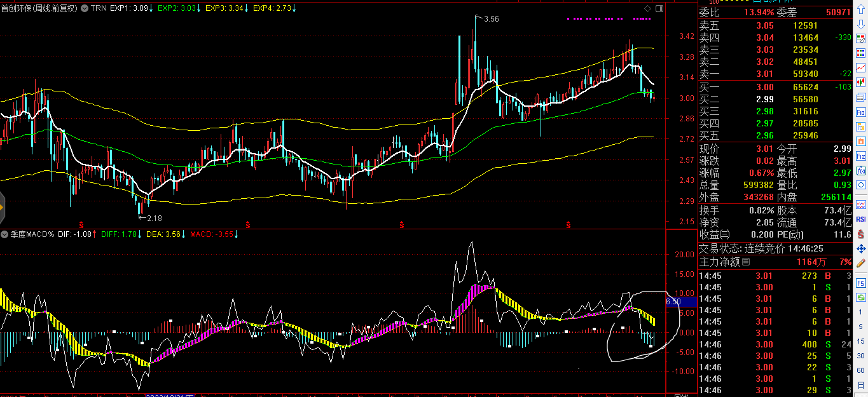The image size is (868, 397).
Task: Click the DEA: 3.56 value
Action: point(164,234)
